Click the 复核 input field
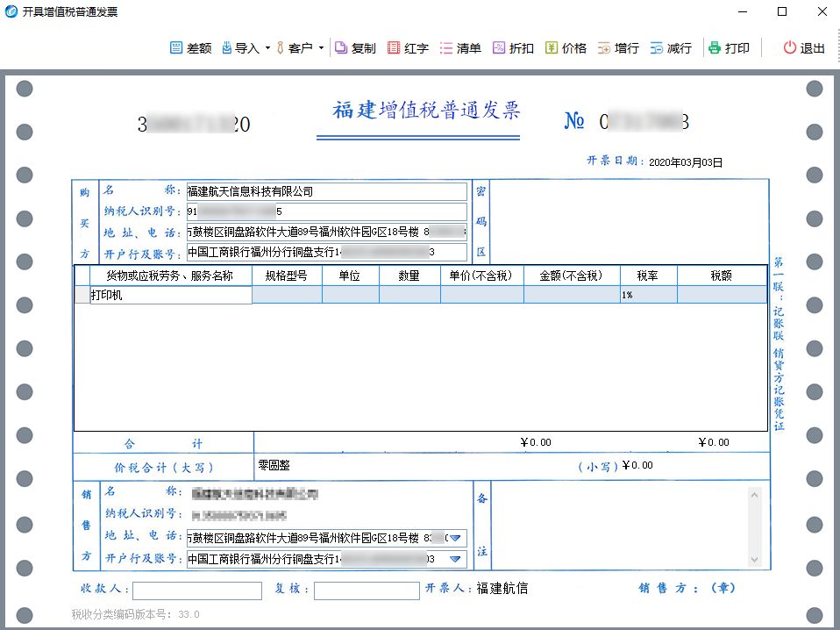Image resolution: width=840 pixels, height=630 pixels. 367,591
